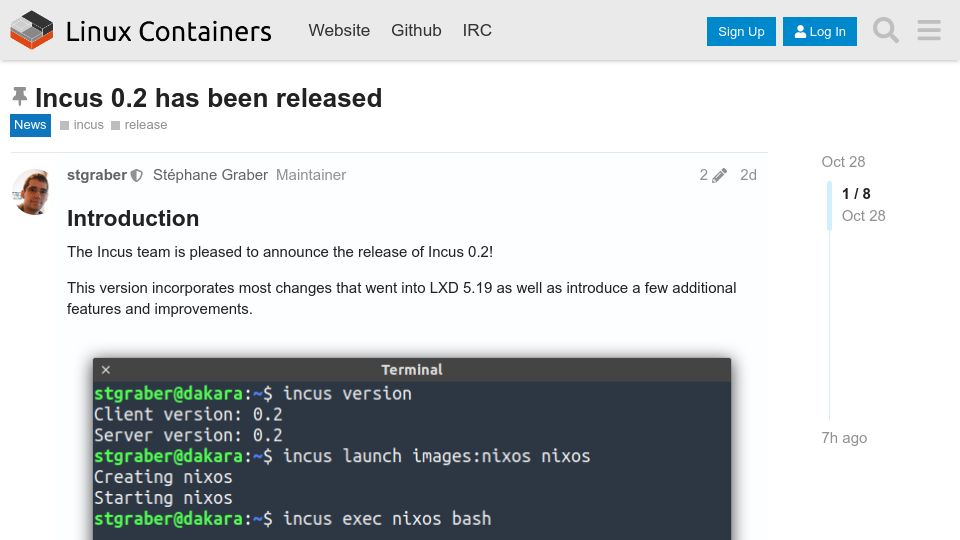This screenshot has height=540, width=960.
Task: Click the moderator shield icon beside stgraber
Action: [137, 176]
